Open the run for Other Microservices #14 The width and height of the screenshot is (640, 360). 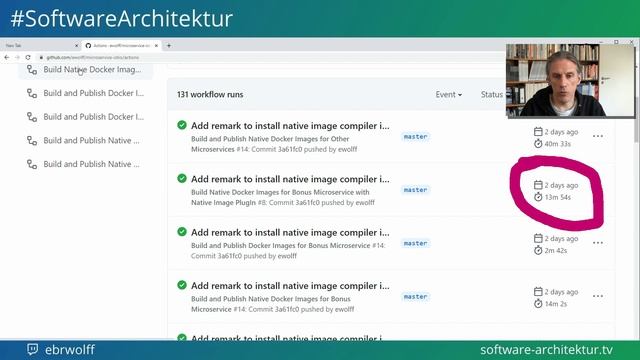point(290,126)
